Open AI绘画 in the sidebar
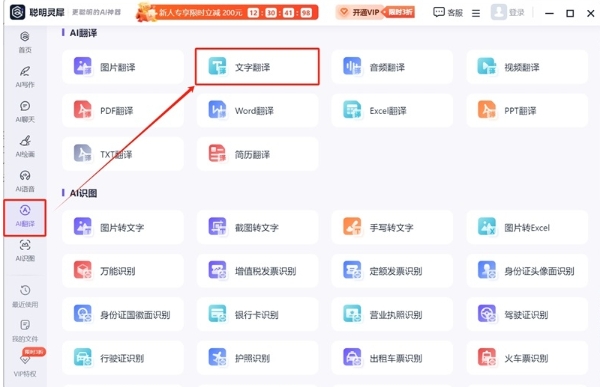This screenshot has width=600, height=387. tap(25, 147)
